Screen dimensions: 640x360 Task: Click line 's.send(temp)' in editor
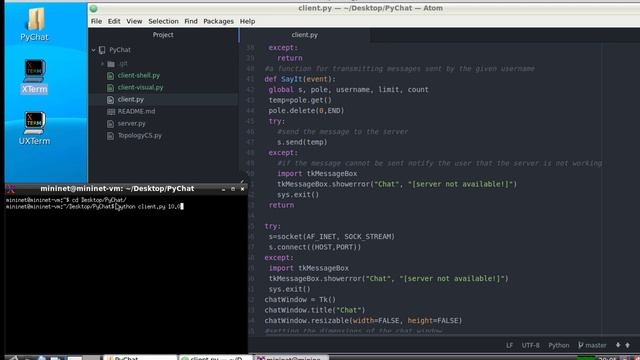302,142
